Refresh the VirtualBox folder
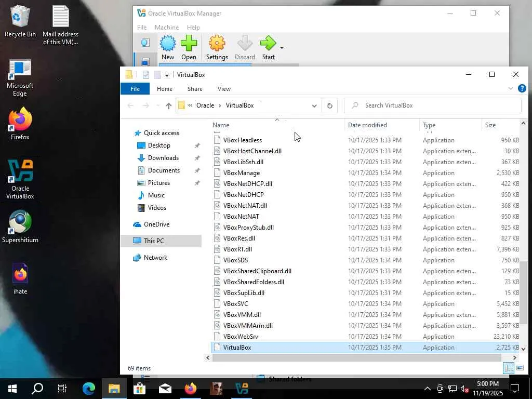Screen dimensions: 532x399 329,105
